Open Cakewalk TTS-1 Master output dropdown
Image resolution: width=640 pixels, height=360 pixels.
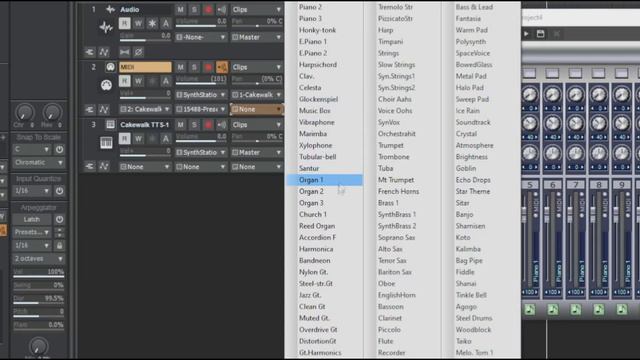[256, 152]
